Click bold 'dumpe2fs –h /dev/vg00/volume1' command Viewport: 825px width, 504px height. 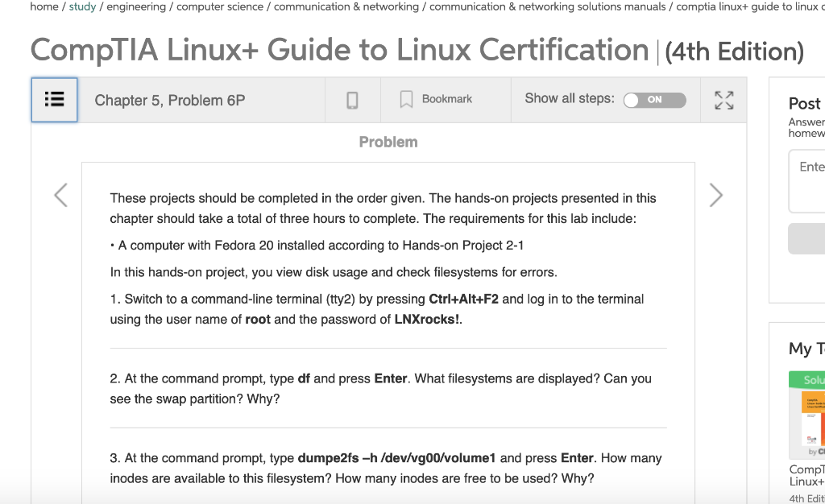396,458
